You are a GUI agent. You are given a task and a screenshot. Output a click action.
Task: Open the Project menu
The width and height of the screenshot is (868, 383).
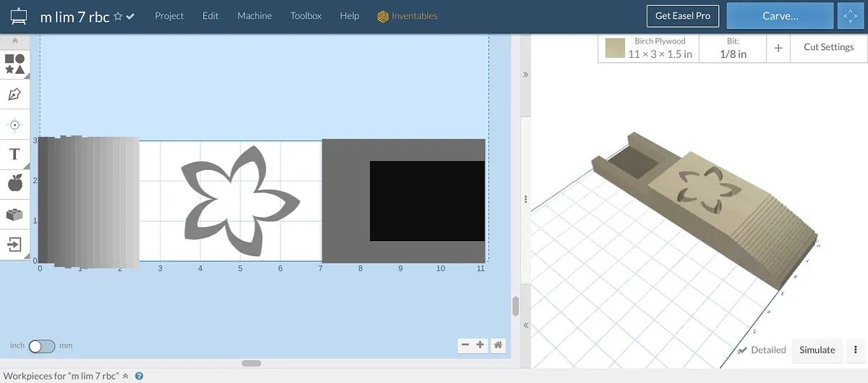tap(169, 16)
